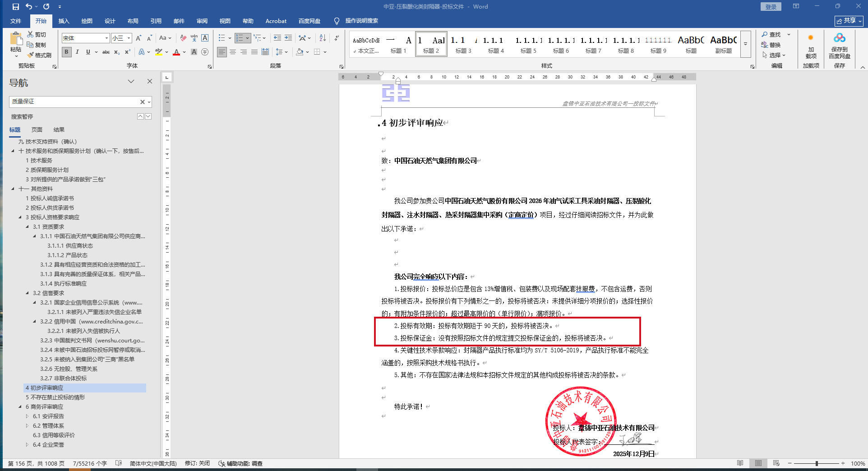Open the Add-ins (加载项) icon
The width and height of the screenshot is (868, 471).
(811, 46)
